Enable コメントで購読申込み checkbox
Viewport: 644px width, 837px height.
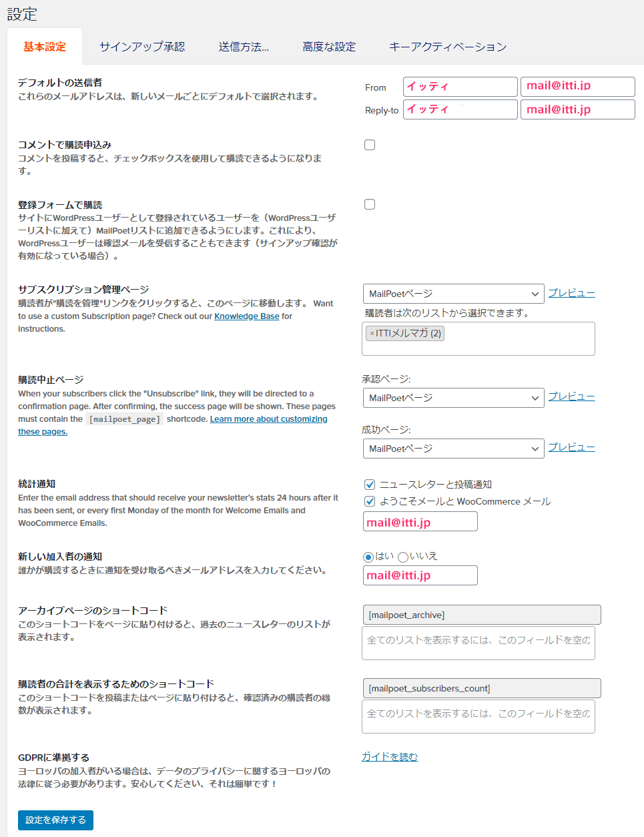[x=370, y=145]
